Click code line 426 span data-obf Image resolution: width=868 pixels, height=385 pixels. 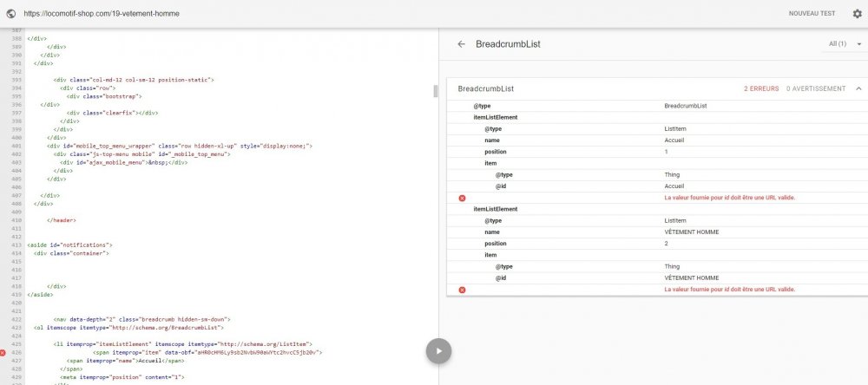point(207,352)
